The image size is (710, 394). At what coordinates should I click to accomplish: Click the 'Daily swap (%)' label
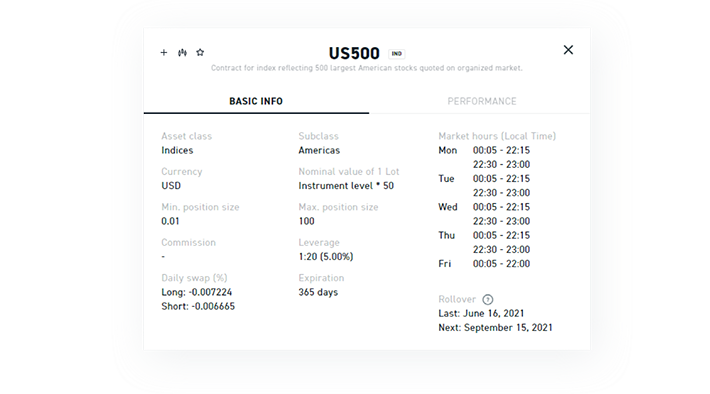tap(194, 278)
